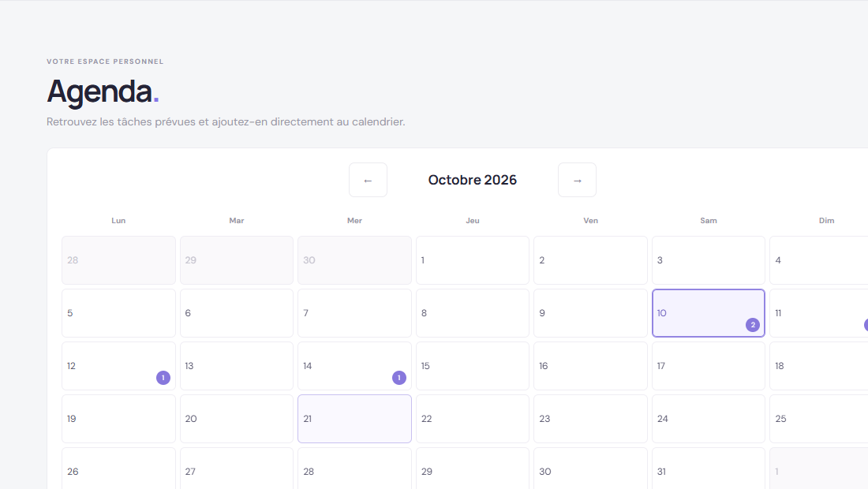Select day 13 in the calendar

point(237,366)
